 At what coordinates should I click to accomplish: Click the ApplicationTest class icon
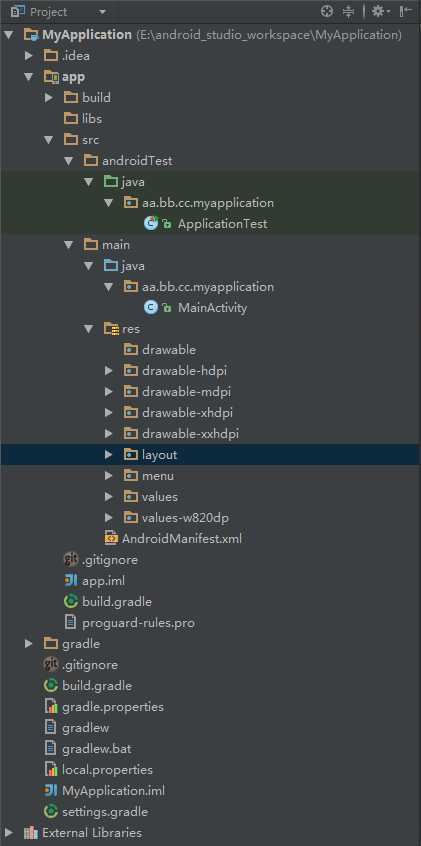tap(151, 223)
